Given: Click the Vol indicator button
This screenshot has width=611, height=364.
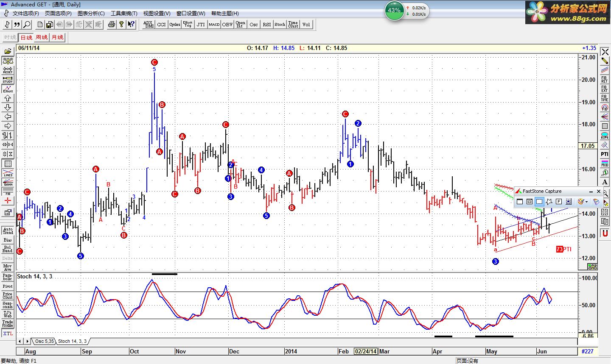Looking at the screenshot, I should pos(306,25).
